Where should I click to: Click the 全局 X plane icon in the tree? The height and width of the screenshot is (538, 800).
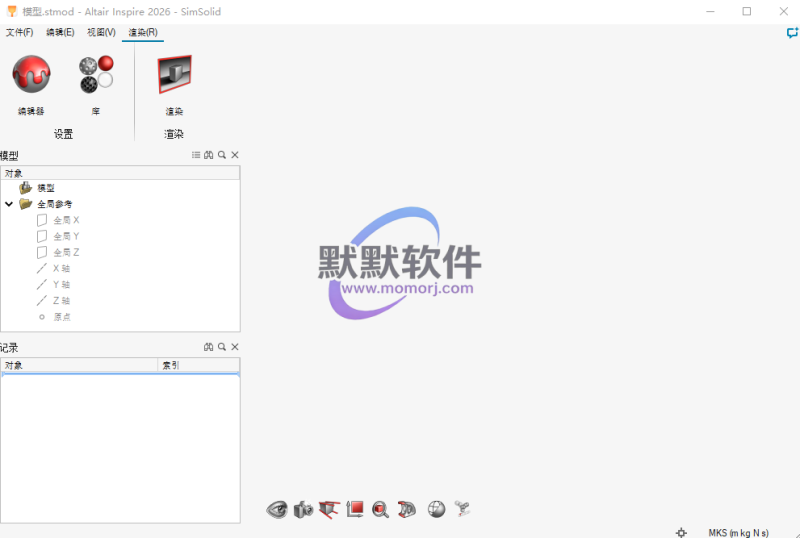pyautogui.click(x=42, y=220)
